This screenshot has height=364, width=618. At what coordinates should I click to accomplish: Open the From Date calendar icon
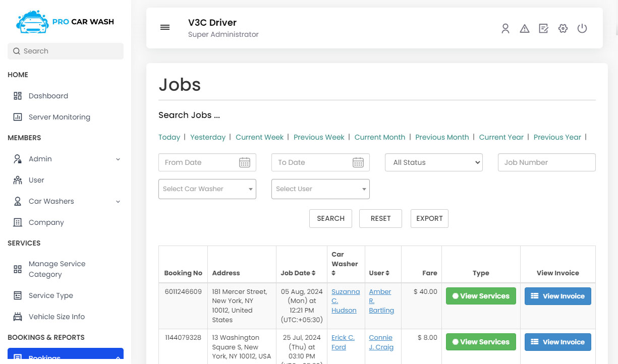click(245, 162)
